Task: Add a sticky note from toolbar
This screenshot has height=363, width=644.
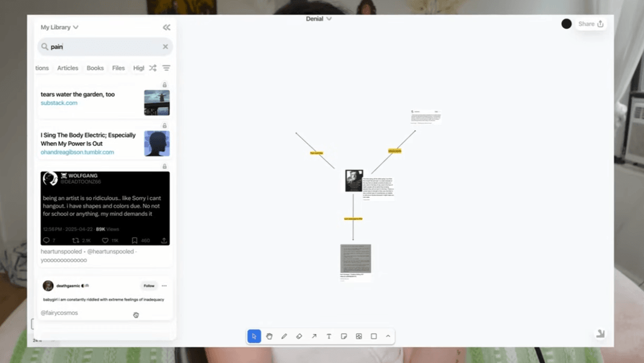Action: (x=343, y=336)
